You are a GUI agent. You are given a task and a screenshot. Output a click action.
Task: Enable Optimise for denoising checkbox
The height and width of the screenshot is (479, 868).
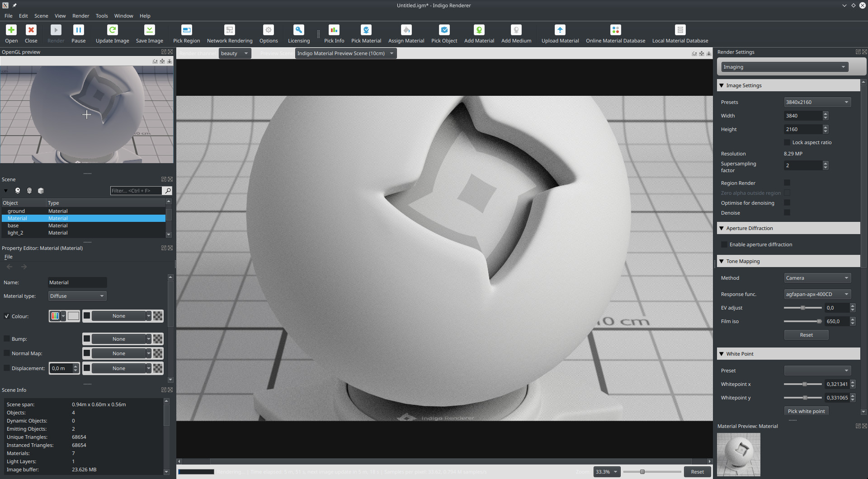pos(787,203)
